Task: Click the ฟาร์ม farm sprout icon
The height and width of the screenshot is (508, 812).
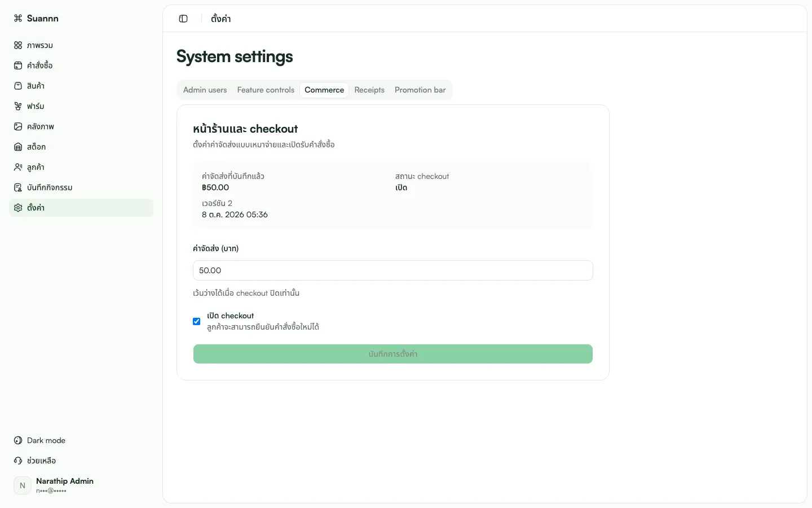Action: [x=18, y=106]
